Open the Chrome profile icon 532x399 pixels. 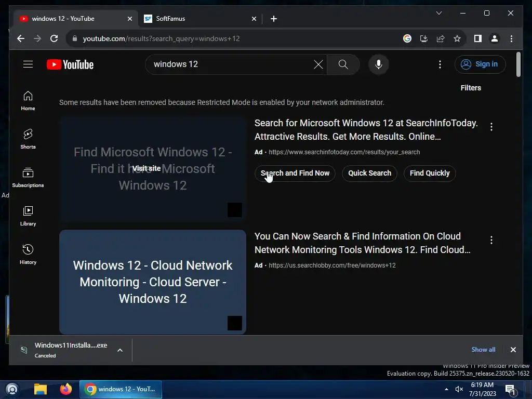pos(495,38)
